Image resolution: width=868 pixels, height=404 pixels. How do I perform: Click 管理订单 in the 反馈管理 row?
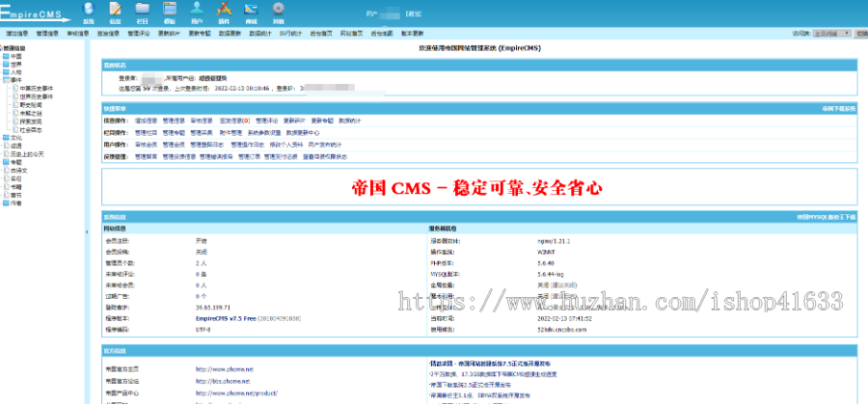249,156
